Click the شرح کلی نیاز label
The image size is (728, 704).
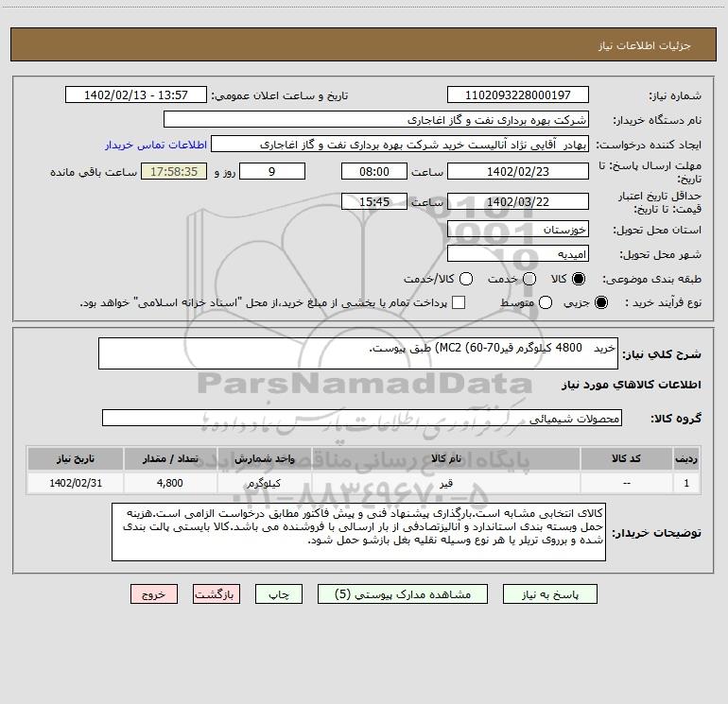pos(662,354)
